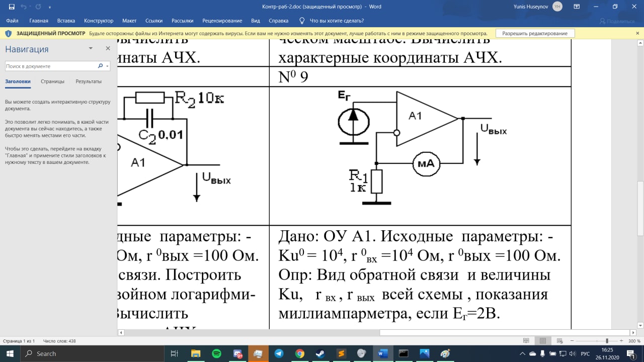Screen dimensions: 644x362
Task: Open Task View from the taskbar
Action: tap(174, 353)
